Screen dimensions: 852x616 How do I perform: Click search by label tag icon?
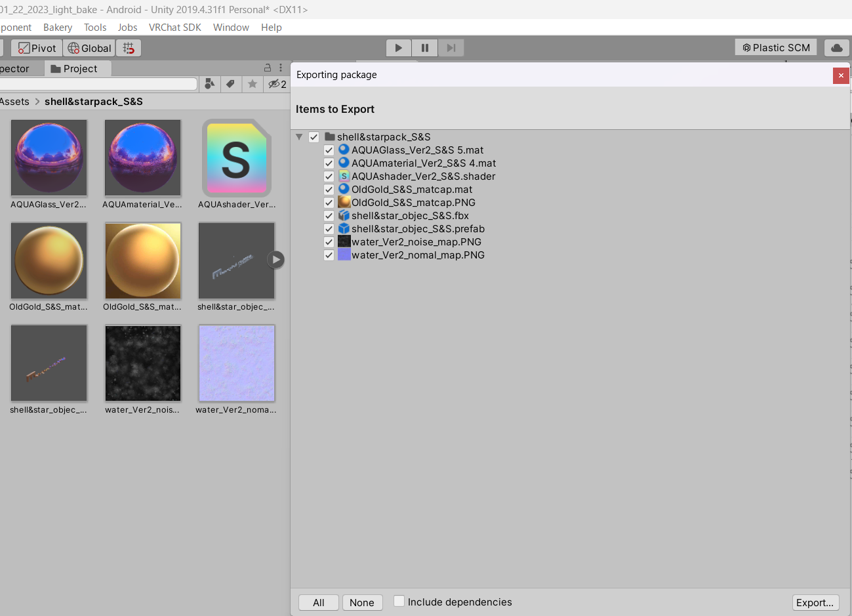tap(230, 84)
